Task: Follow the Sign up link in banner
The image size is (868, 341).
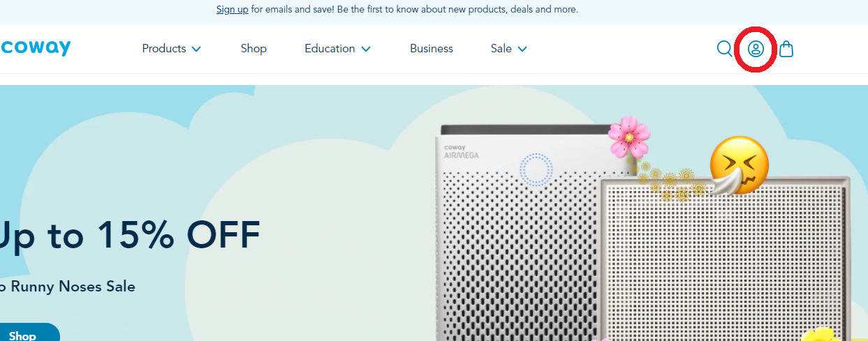Action: click(x=233, y=10)
